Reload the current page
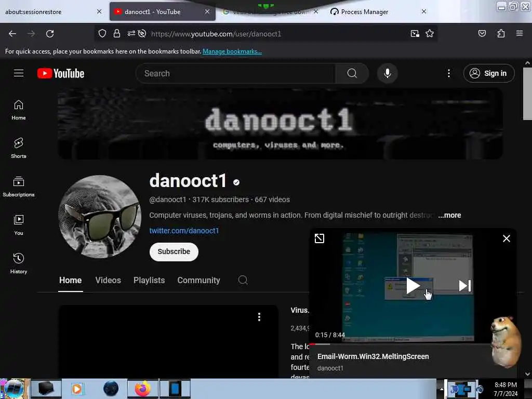This screenshot has height=399, width=532. tap(50, 34)
